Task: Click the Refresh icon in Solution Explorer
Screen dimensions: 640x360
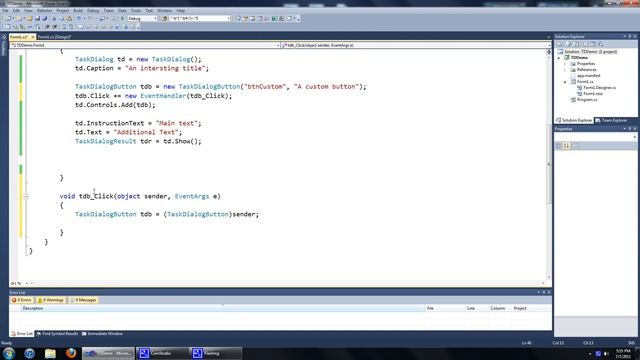Action: [576, 44]
